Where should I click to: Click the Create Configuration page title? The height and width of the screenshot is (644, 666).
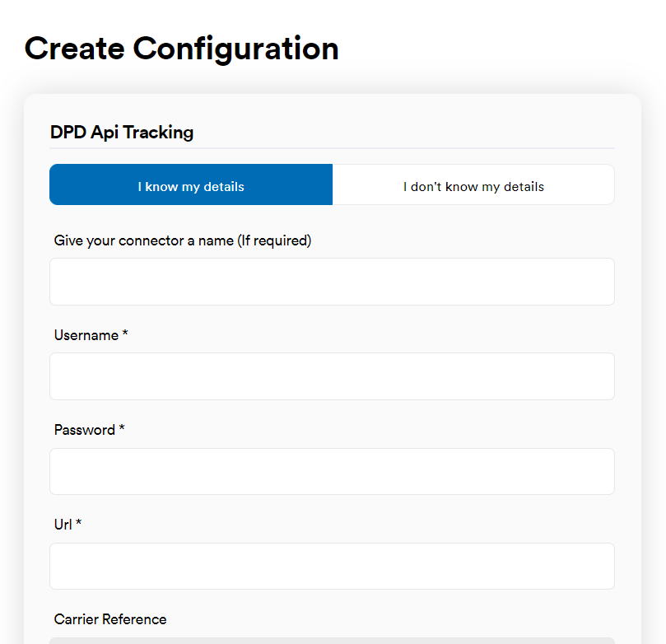(181, 49)
